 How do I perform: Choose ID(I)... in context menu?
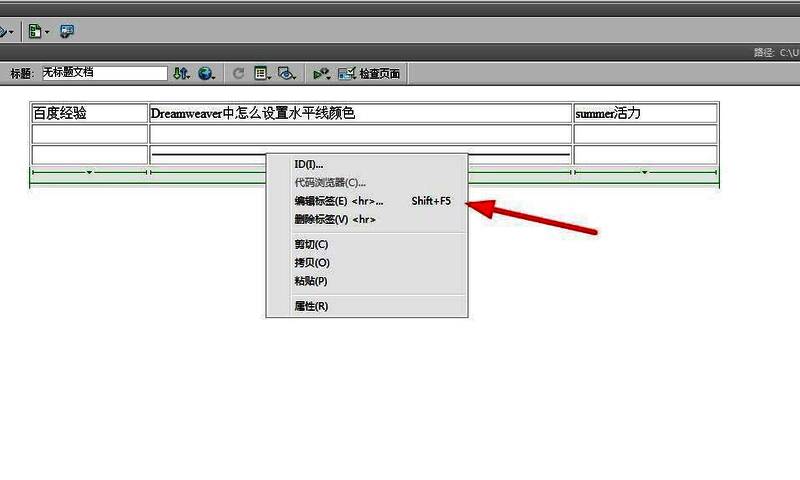[x=308, y=165]
